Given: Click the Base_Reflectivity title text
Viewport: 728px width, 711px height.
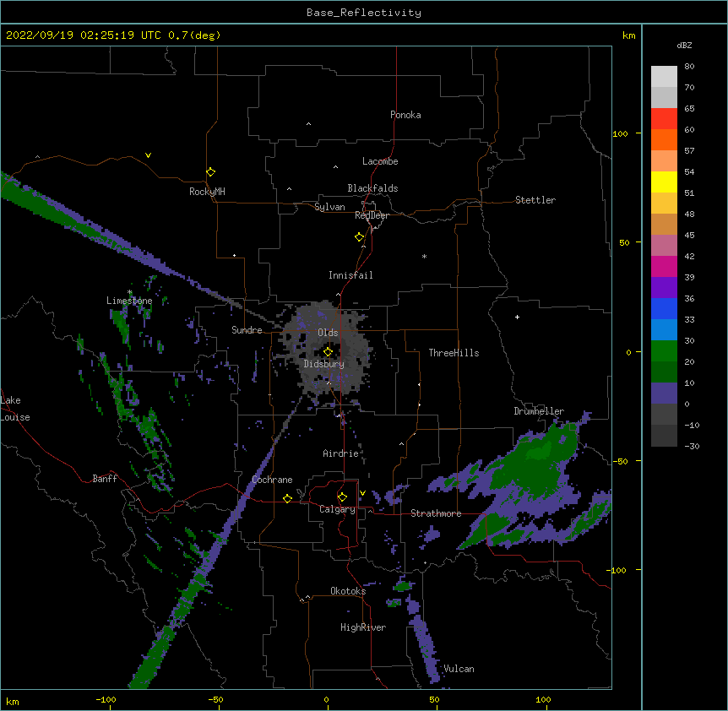Looking at the screenshot, I should (363, 13).
